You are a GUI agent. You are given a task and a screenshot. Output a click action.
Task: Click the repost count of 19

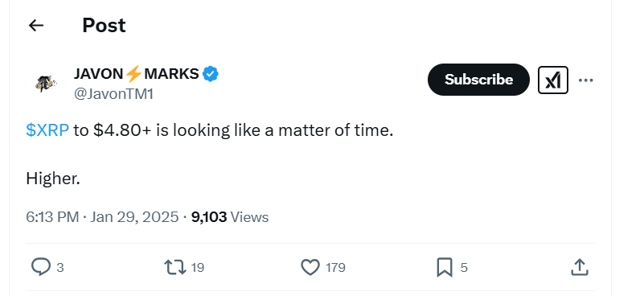point(198,268)
